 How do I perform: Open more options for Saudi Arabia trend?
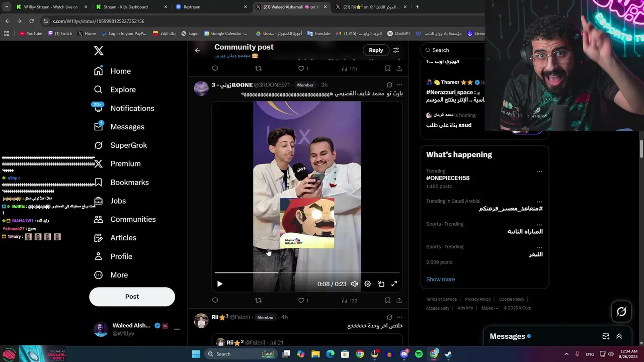[x=539, y=202]
